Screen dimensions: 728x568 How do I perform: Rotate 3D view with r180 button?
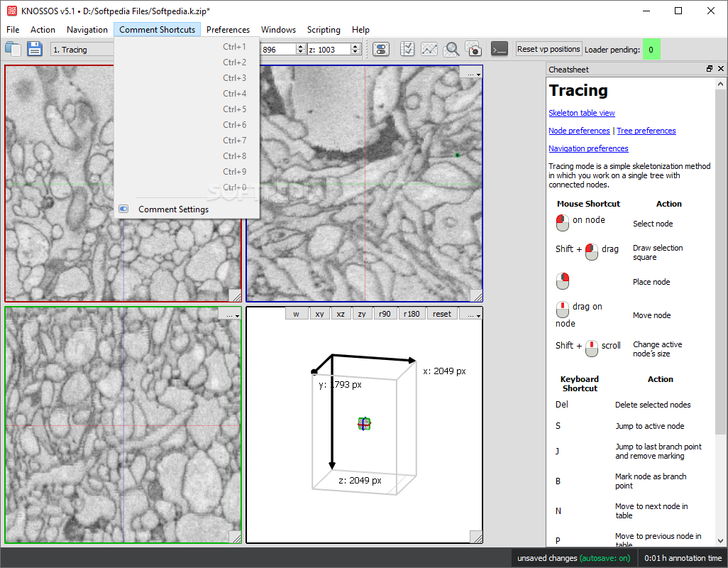[x=412, y=314]
